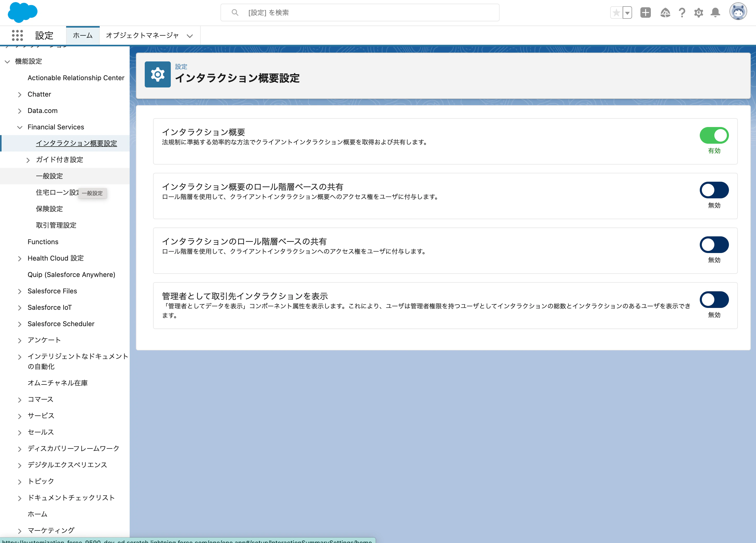Click the 設定 breadcrumb above the title

[181, 67]
